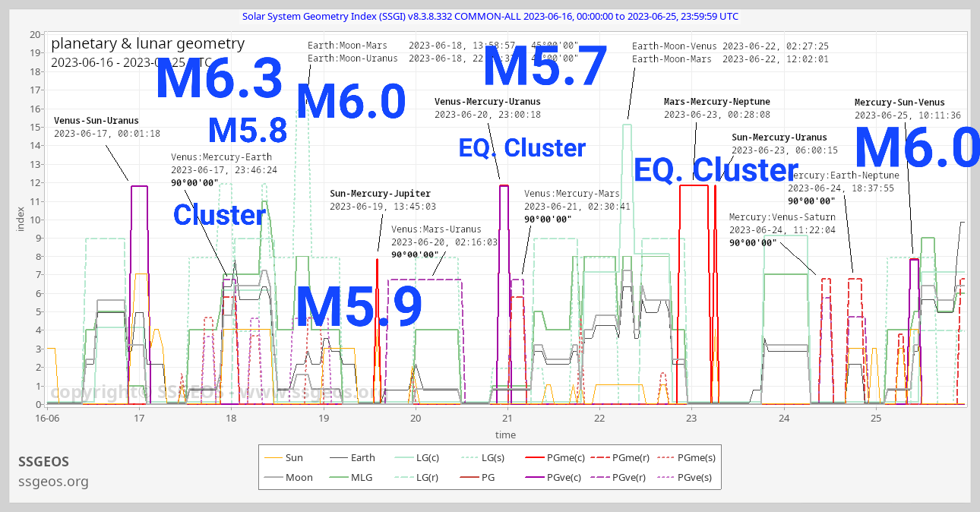980x512 pixels.
Task: Click the Venus-Sun-Uranus conjunction label
Action: [96, 121]
